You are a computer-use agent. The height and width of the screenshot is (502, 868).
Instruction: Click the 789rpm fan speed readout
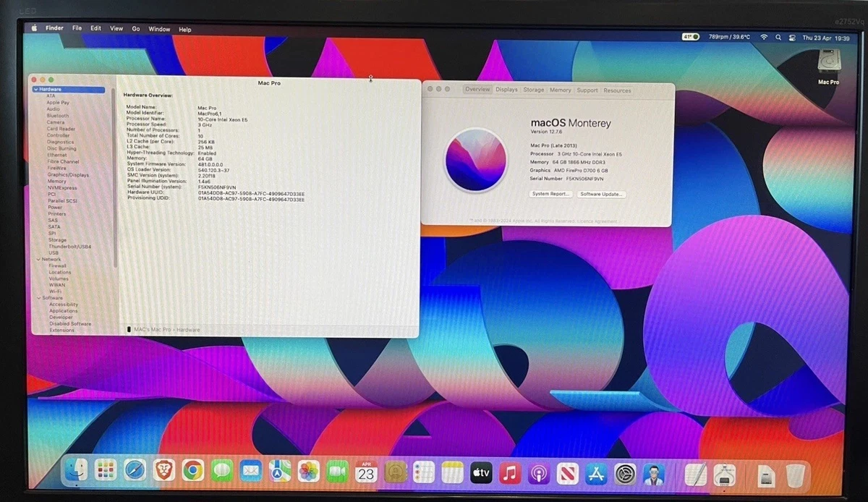(x=729, y=36)
